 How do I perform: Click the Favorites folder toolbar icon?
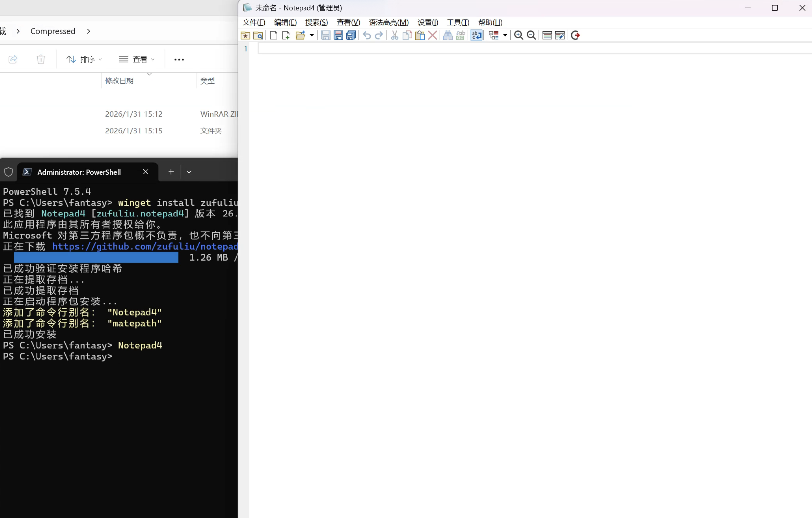pyautogui.click(x=245, y=35)
